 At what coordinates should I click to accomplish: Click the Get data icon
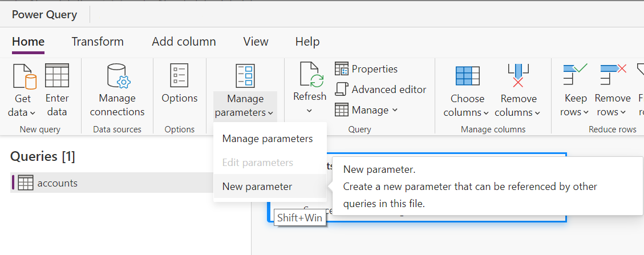(24, 77)
